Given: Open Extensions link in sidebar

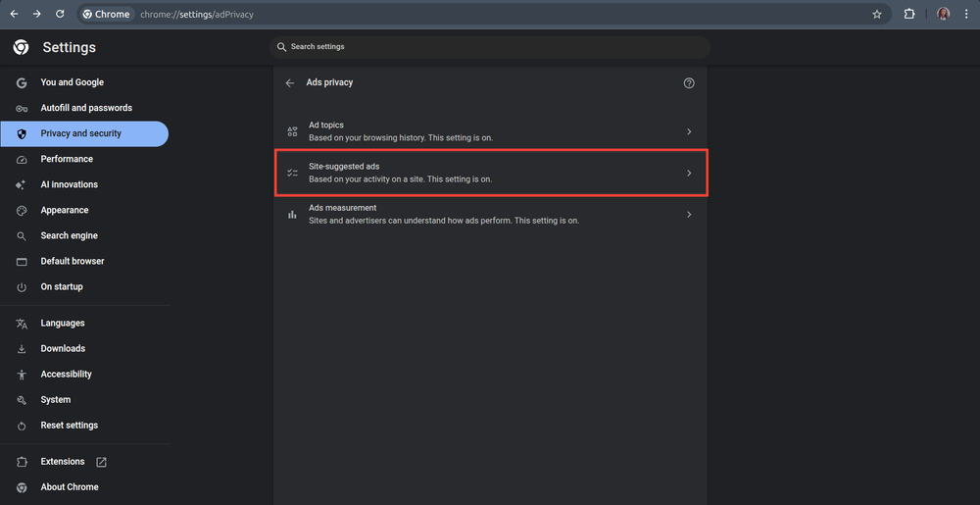Looking at the screenshot, I should click(x=63, y=462).
